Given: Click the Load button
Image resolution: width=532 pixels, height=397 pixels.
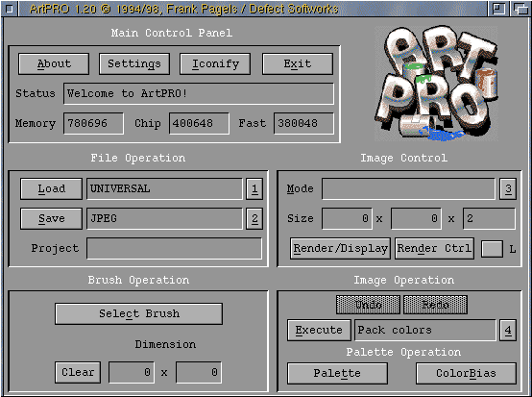Looking at the screenshot, I should click(x=51, y=188).
